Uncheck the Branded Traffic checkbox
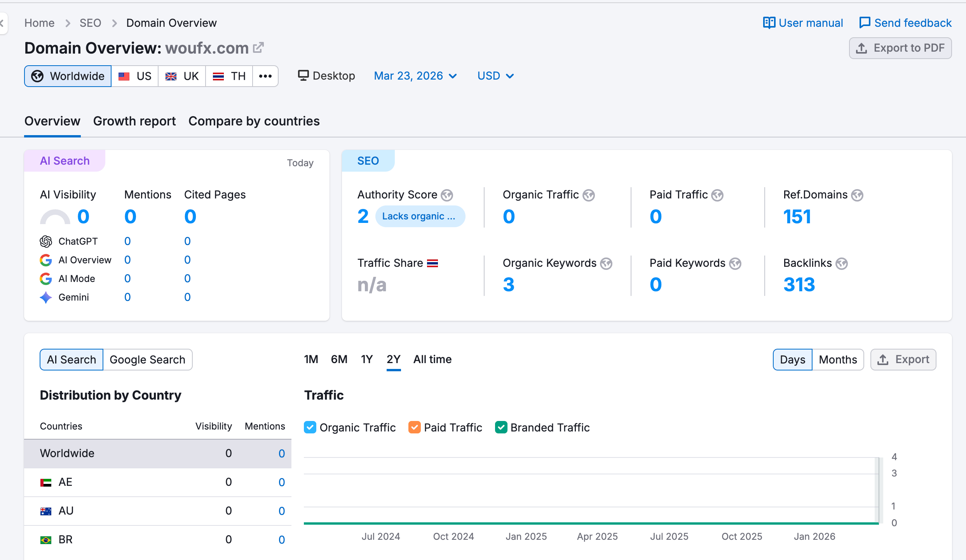The image size is (966, 560). 501,427
